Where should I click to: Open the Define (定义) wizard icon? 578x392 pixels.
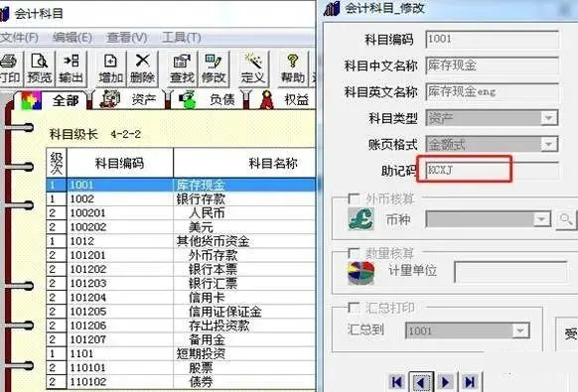point(253,68)
